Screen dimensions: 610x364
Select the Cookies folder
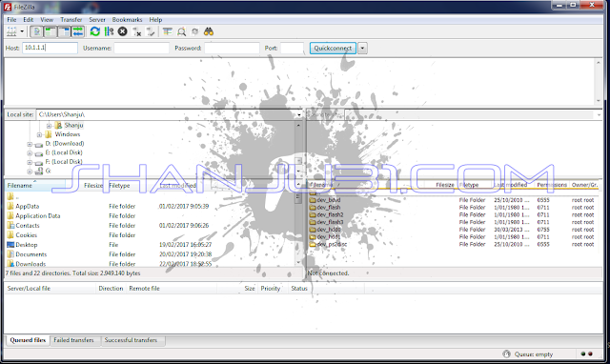coord(26,235)
